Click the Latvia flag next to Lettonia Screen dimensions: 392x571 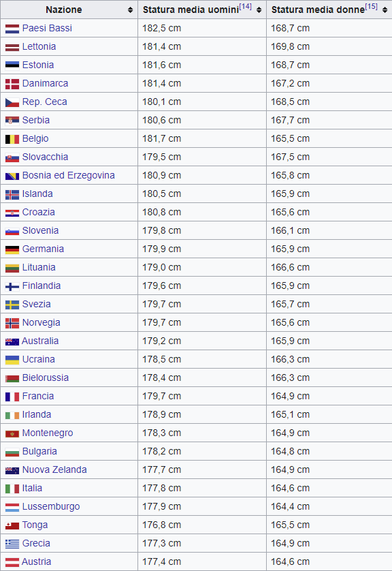click(12, 47)
